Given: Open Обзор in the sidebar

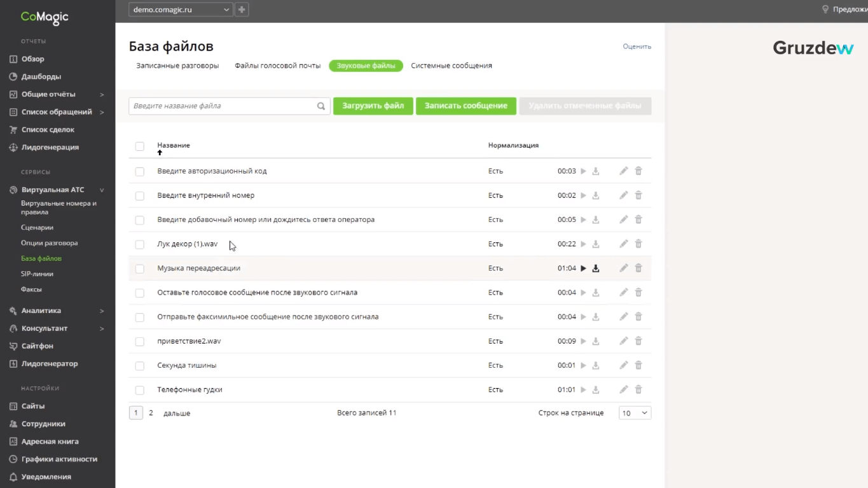Looking at the screenshot, I should (33, 59).
